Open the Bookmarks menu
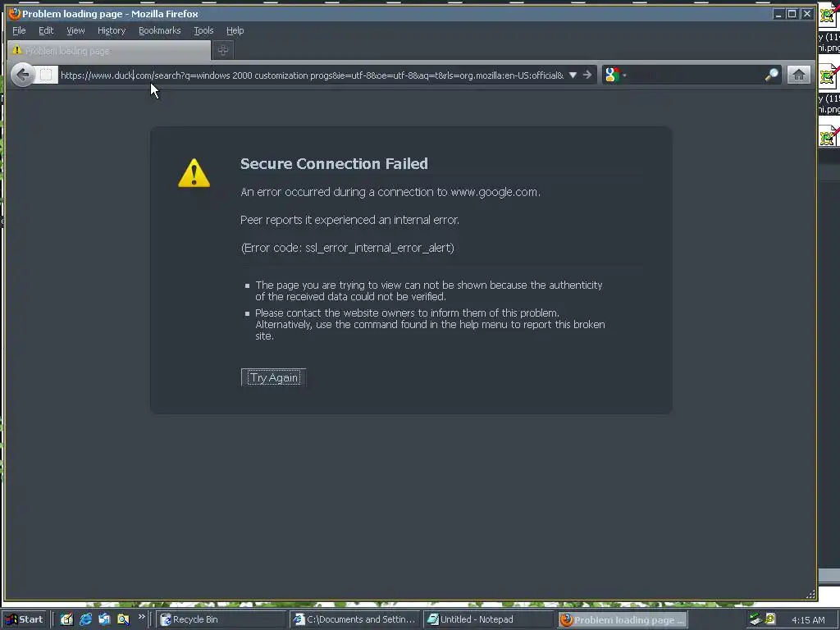Viewport: 840px width, 630px height. pos(160,30)
